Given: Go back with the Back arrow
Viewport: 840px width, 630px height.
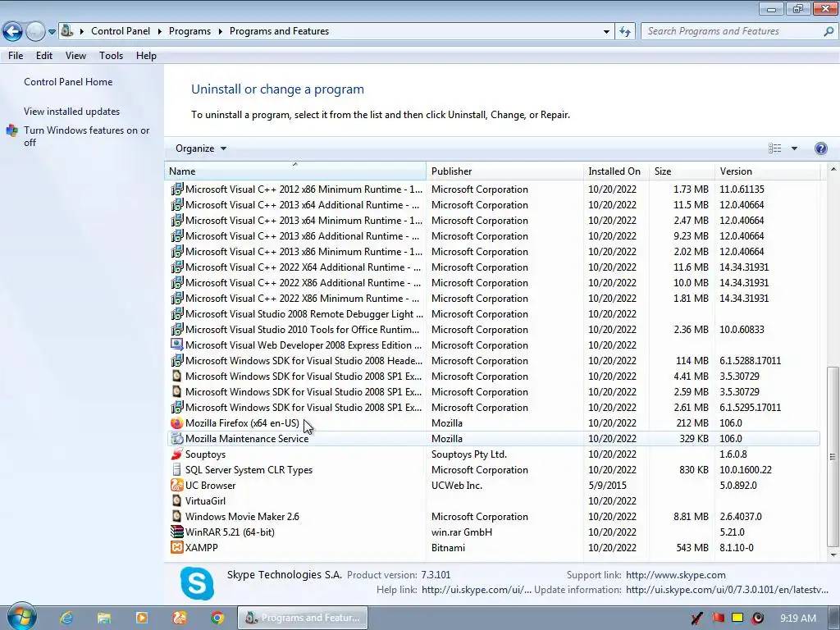Looking at the screenshot, I should (x=13, y=31).
